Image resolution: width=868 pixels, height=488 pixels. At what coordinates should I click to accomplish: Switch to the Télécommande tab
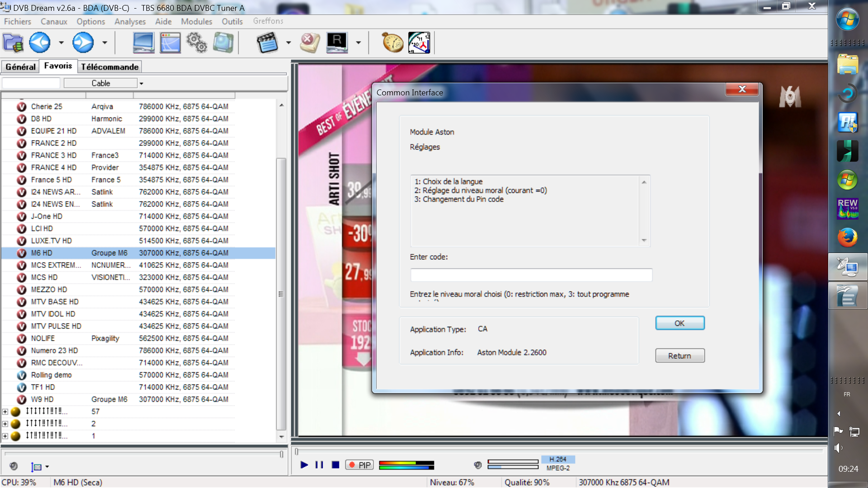point(110,67)
